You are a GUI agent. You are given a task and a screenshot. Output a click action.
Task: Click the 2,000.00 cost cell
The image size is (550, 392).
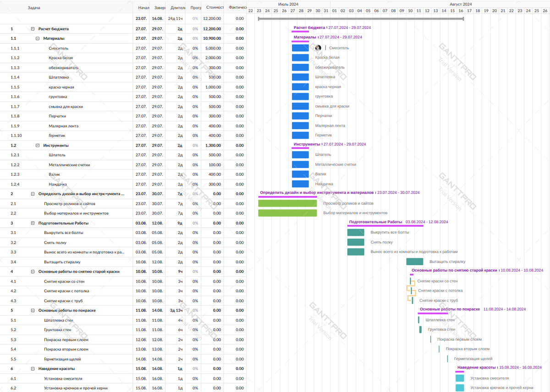tap(213, 58)
